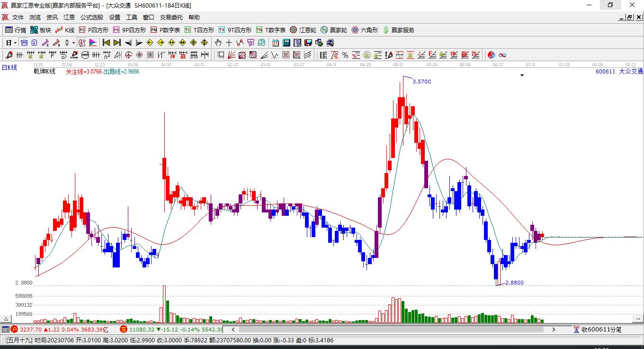Screen dimensions: 644x349
Task: Open the P四方形 square chart
Action: click(x=94, y=30)
